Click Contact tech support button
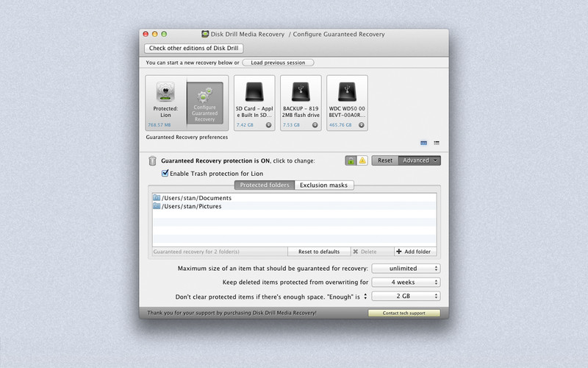This screenshot has width=588, height=368. pos(404,314)
